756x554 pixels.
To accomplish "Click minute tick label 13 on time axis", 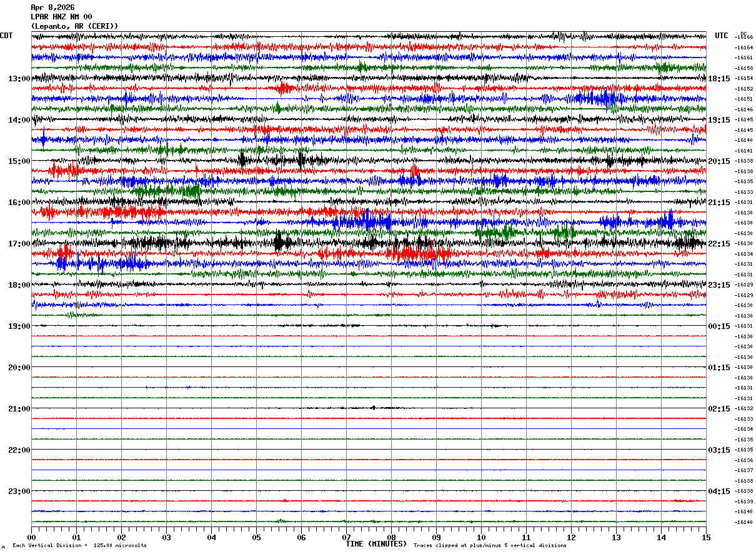I will click(617, 538).
